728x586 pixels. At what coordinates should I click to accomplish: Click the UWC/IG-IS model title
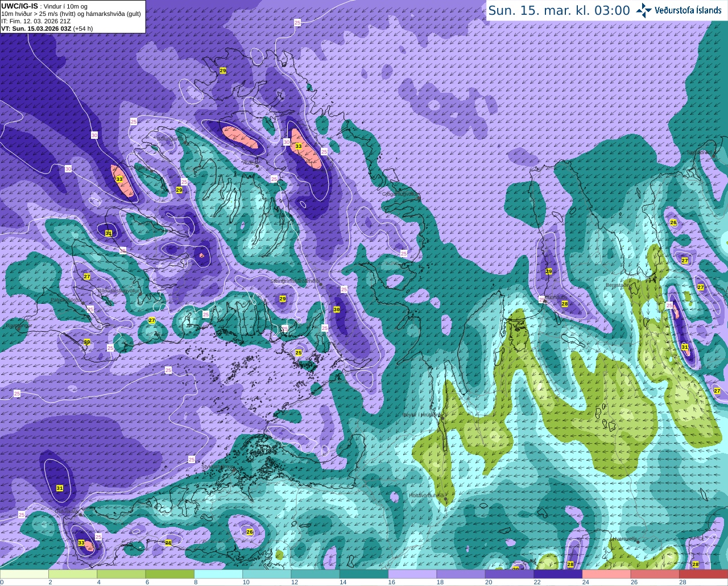coord(19,6)
